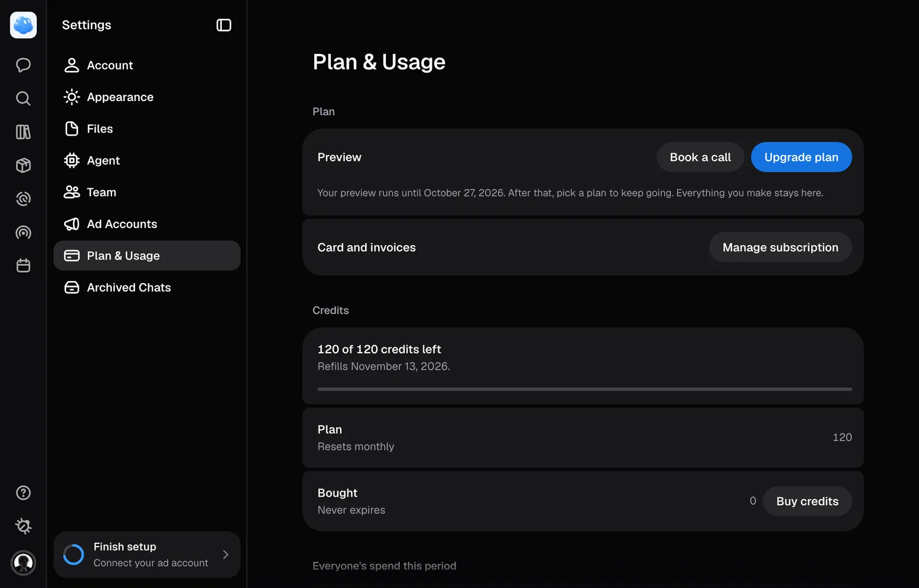Open Ad Accounts settings
Viewport: 919px width, 588px height.
tap(147, 224)
